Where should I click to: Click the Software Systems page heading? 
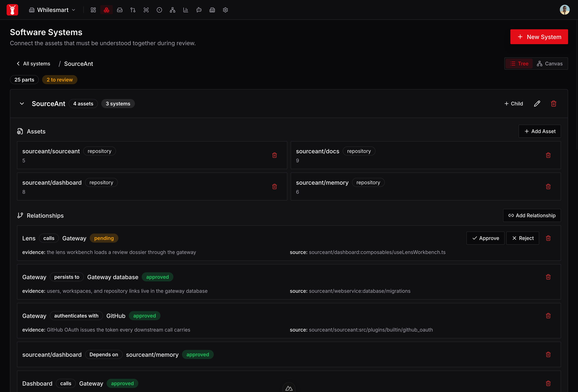tap(46, 32)
